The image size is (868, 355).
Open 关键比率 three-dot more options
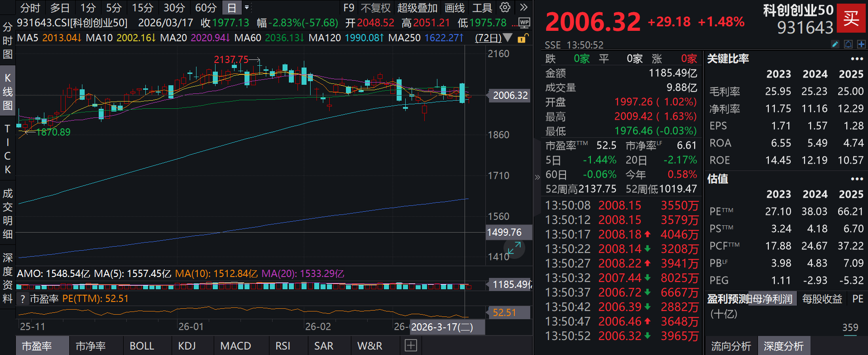857,59
